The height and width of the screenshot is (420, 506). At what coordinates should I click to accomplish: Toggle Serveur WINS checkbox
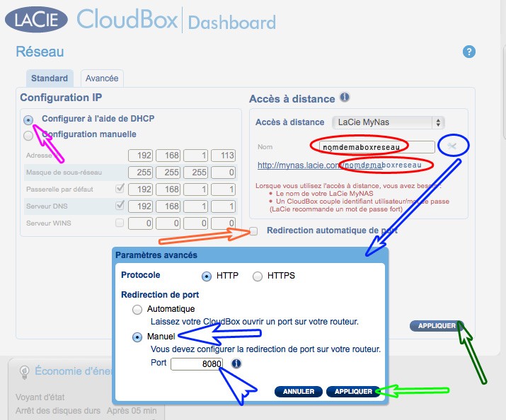(x=120, y=223)
